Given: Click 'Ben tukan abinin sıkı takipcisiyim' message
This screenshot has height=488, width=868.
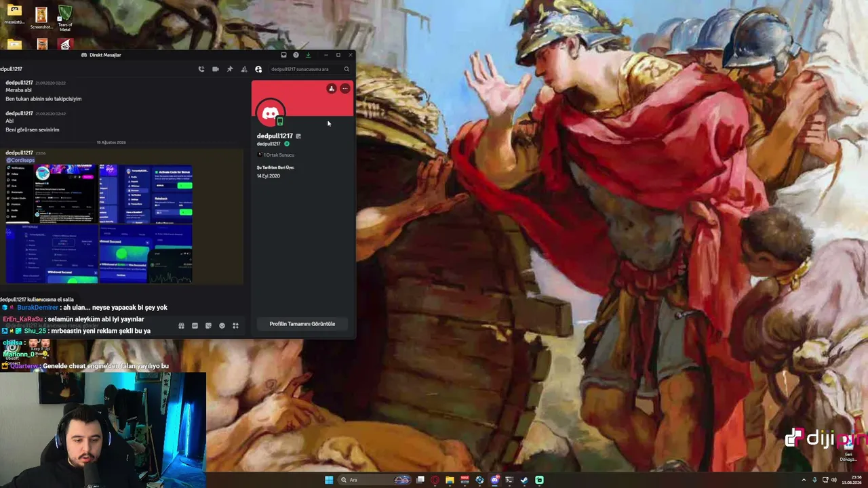Looking at the screenshot, I should 43,99.
